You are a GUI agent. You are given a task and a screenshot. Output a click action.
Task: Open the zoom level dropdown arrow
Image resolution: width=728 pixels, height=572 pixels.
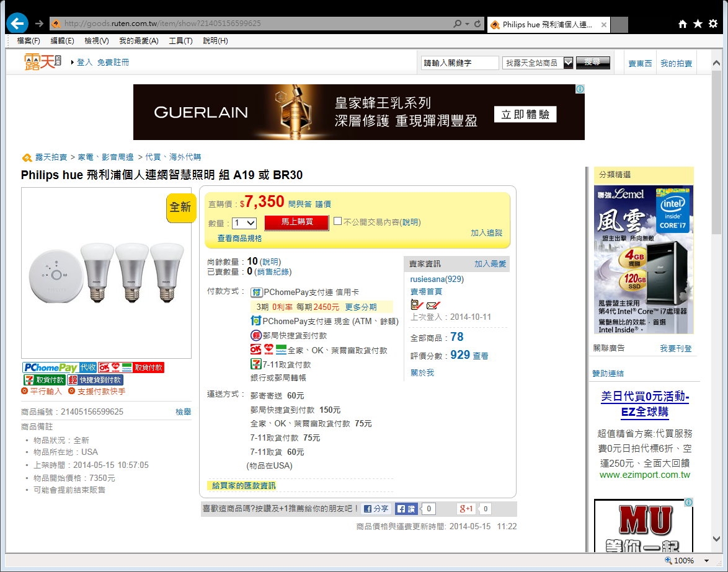[707, 561]
